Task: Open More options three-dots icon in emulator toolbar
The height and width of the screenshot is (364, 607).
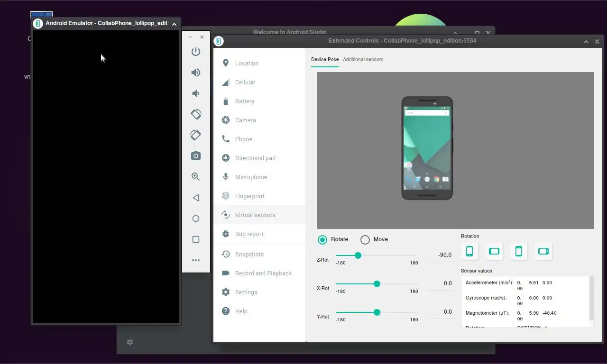Action: pos(196,260)
